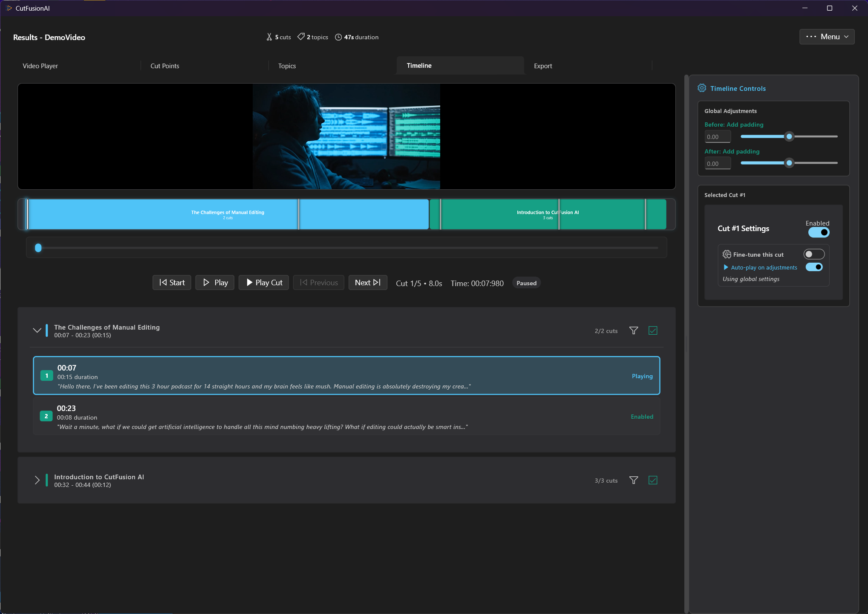
Task: Click the CutFusionAI app logo icon
Action: (9, 8)
